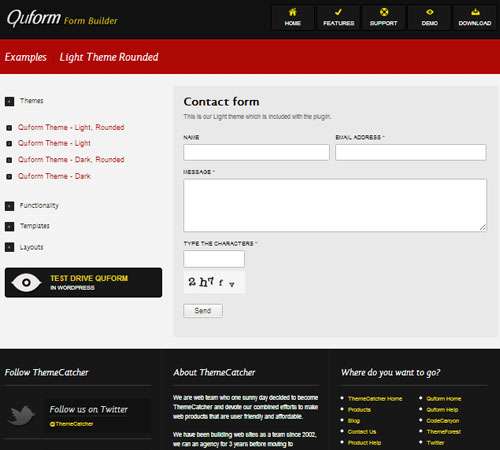
Task: Click bullet icon beside Quform Theme - Dark
Action: (x=9, y=176)
